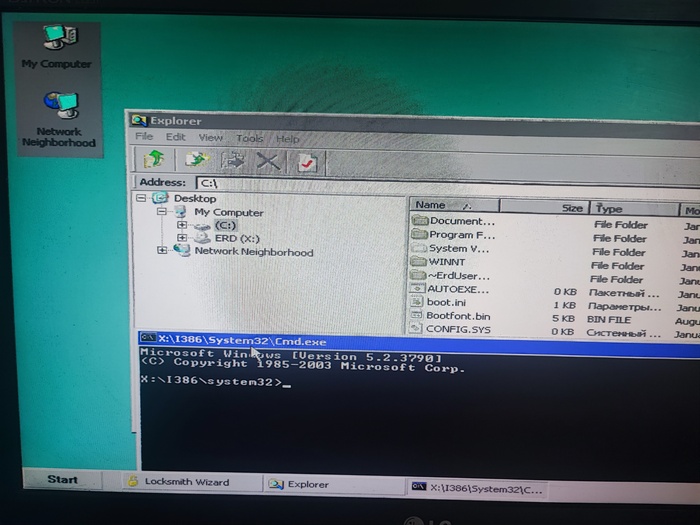
Task: Expand the (C:) drive tree node
Action: (182, 226)
